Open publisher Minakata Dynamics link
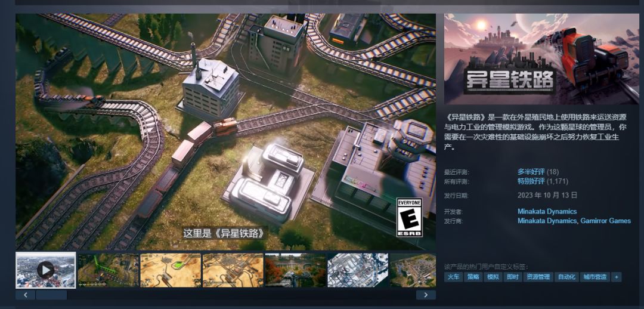The width and height of the screenshot is (644, 309). point(547,221)
